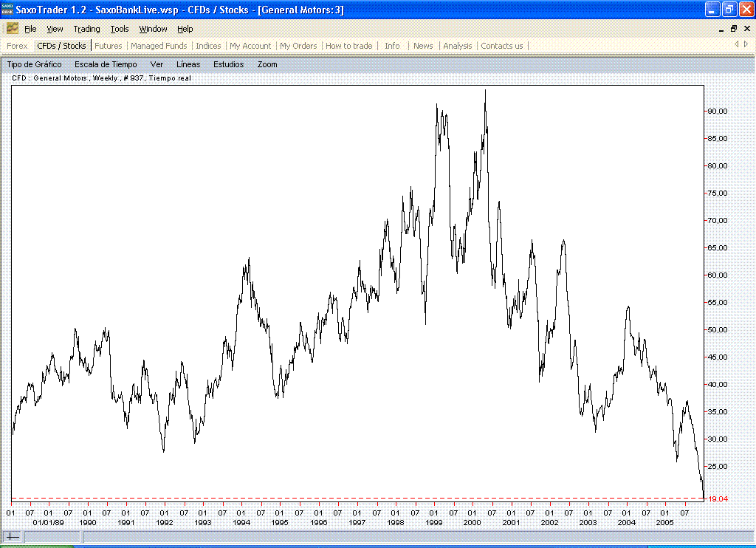Open the Analysis tab
756x548 pixels.
[x=458, y=46]
